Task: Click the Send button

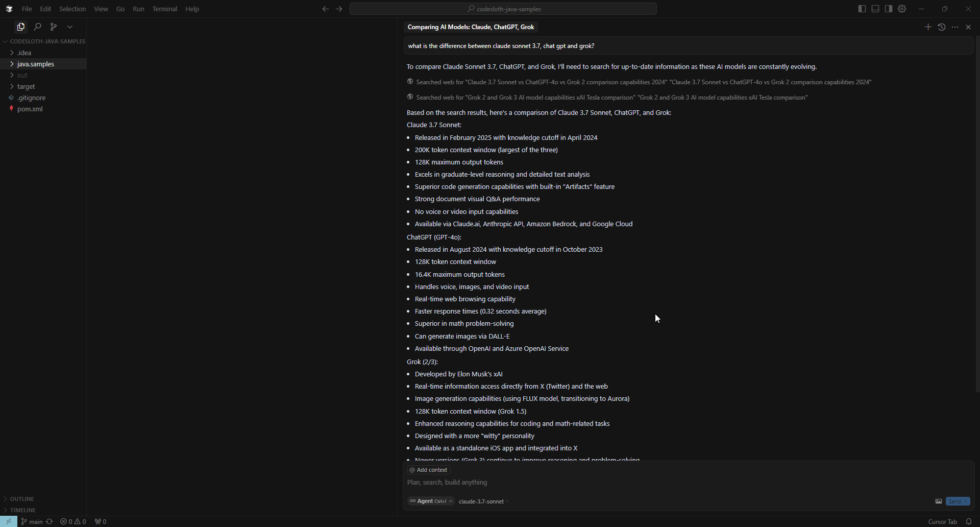Action: point(958,501)
